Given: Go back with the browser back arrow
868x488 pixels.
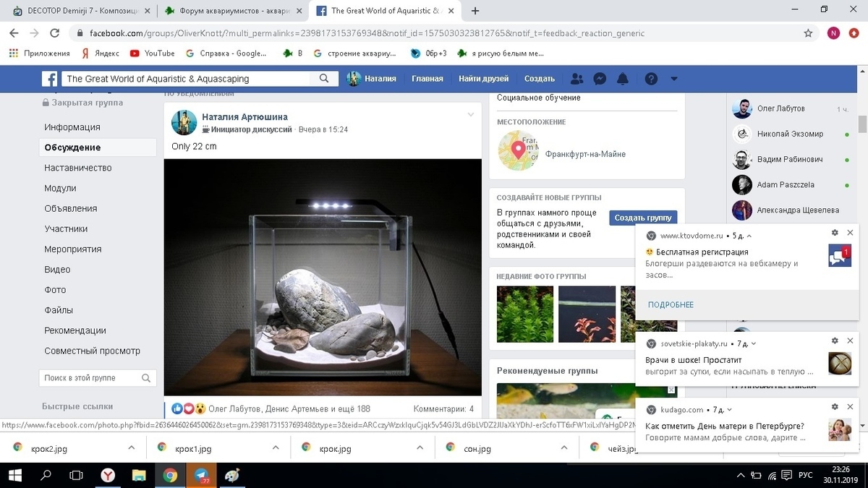Looking at the screenshot, I should pyautogui.click(x=14, y=33).
